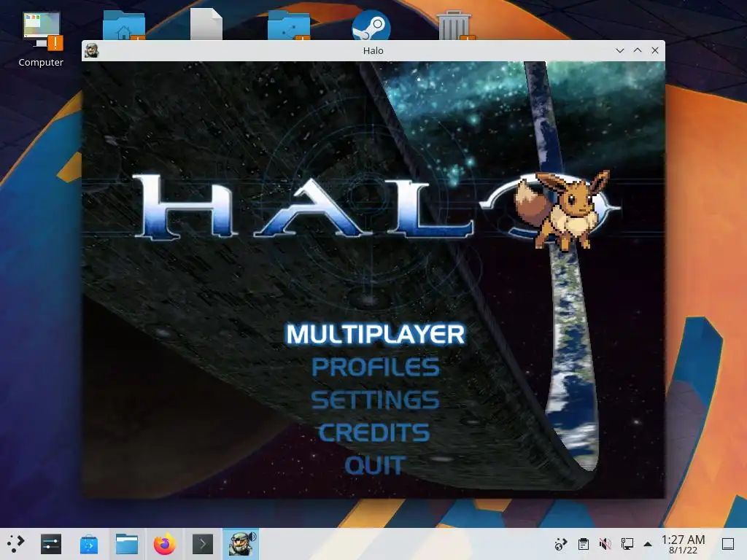Open Konsole terminal from the taskbar
This screenshot has width=747, height=560.
click(203, 544)
